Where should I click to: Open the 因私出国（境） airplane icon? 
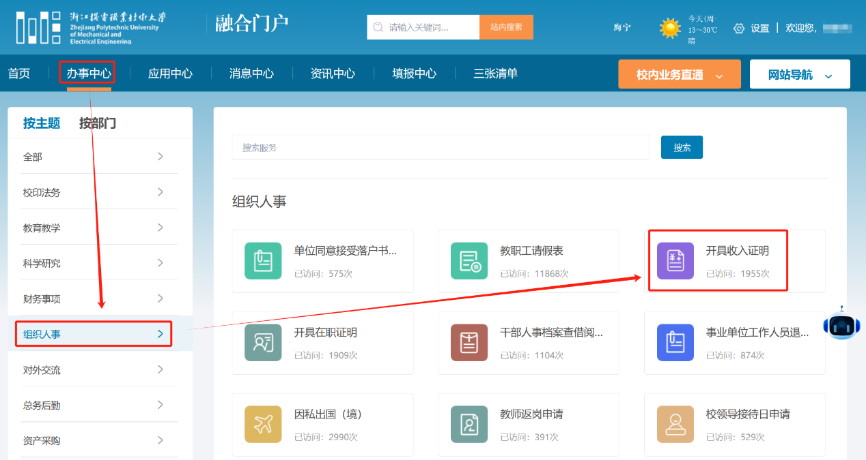coord(263,424)
